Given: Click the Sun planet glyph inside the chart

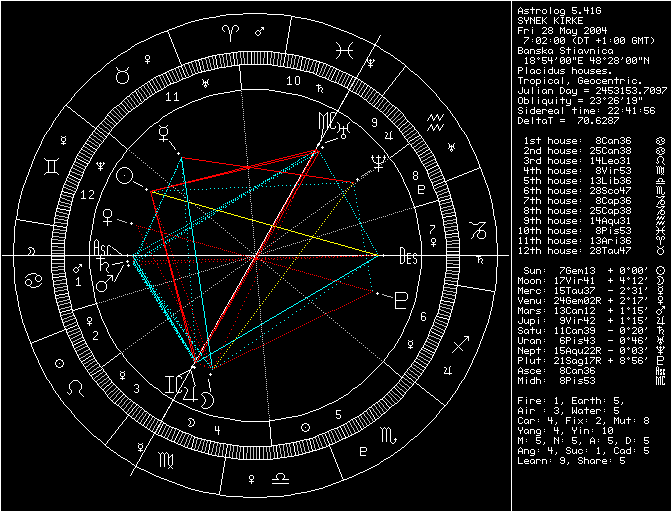Looking at the screenshot, I should (x=125, y=177).
